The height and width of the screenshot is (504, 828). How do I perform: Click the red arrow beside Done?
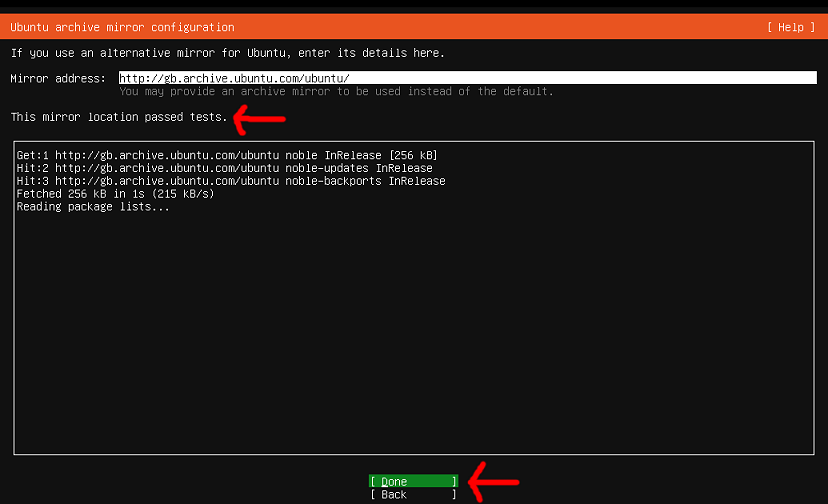494,482
